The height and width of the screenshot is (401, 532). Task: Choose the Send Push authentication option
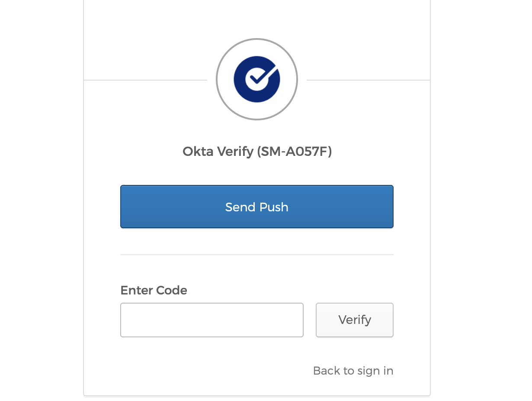tap(257, 207)
